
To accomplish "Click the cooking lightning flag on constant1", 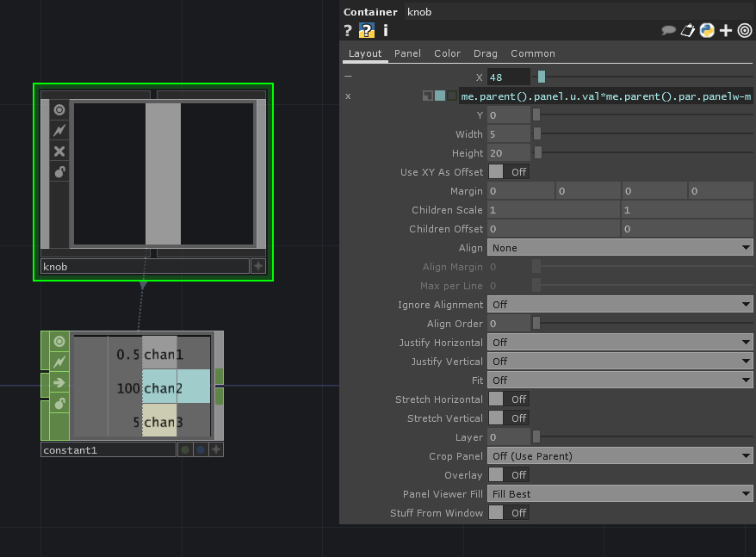I will 59,362.
